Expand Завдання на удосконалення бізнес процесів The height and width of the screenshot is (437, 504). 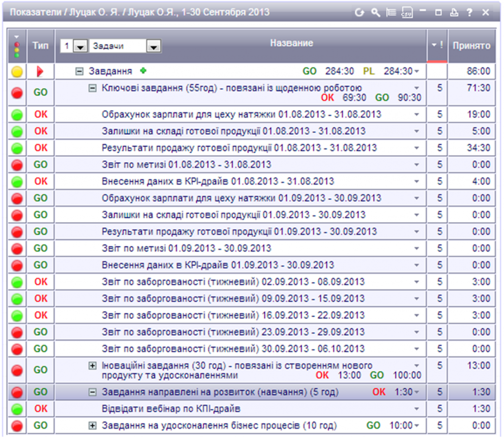pyautogui.click(x=92, y=426)
